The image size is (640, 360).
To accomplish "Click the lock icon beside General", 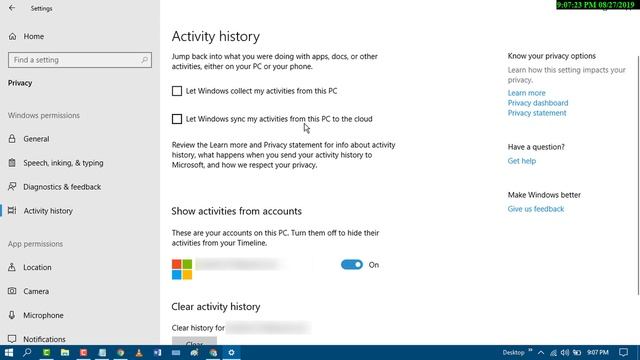I will (x=12, y=139).
